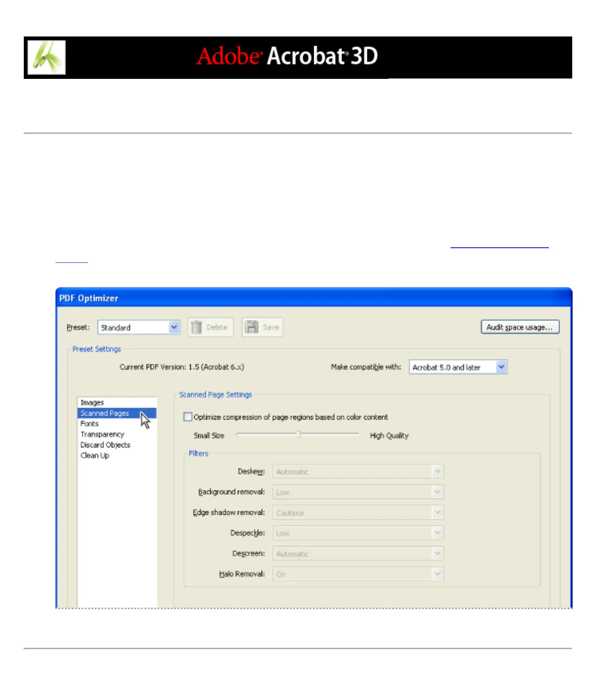
Task: Expand the Edge shadow removal dropdown
Action: tap(358, 513)
